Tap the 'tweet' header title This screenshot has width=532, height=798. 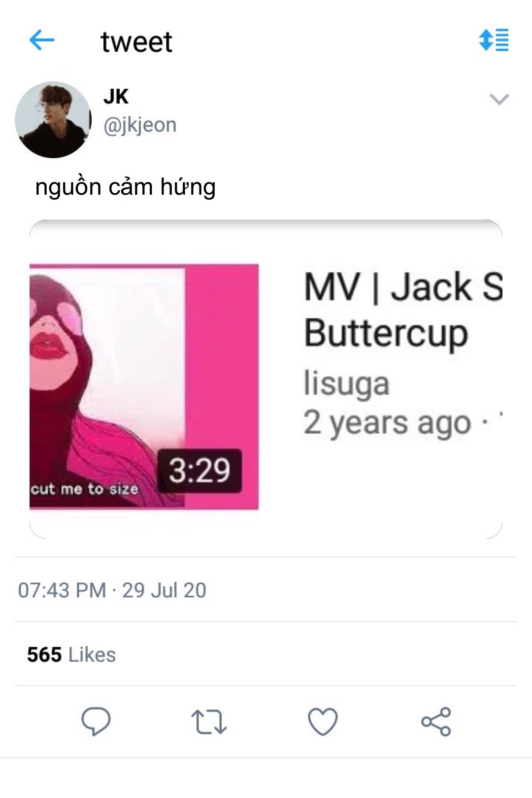pos(136,41)
